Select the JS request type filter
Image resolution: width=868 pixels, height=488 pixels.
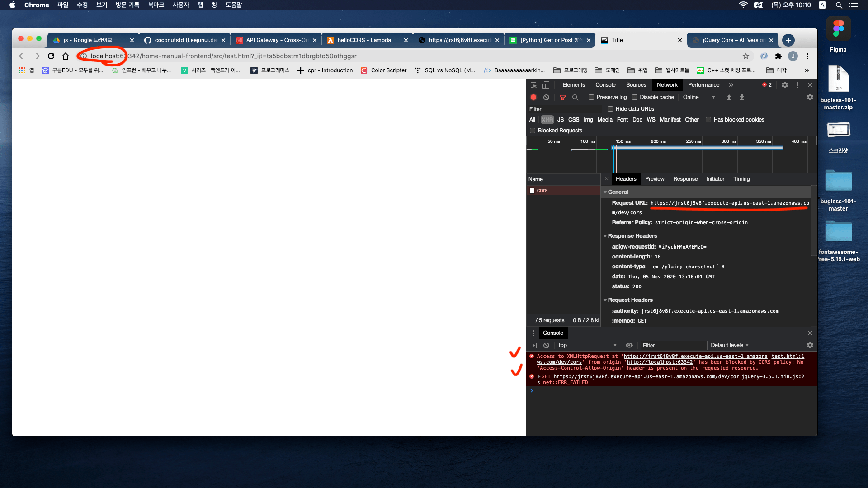coord(560,120)
